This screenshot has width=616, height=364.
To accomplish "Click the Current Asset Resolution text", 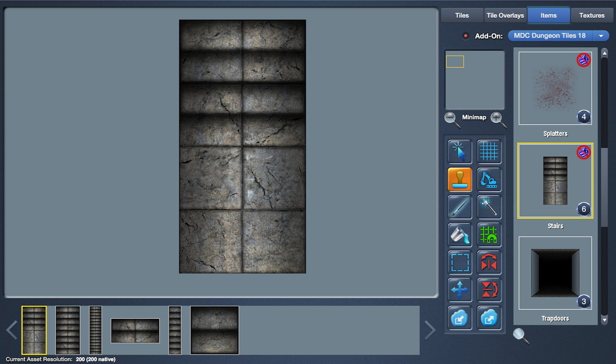I will click(x=61, y=359).
